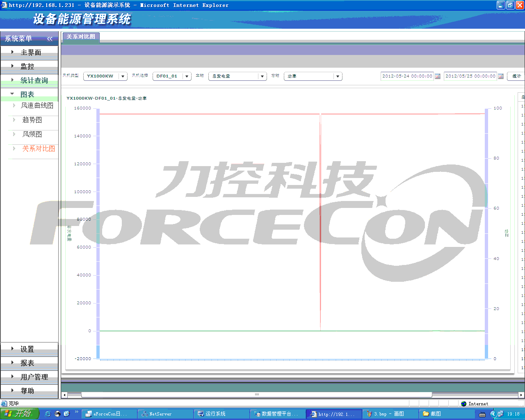Expand the 主界面 menu section
Image resolution: width=525 pixels, height=420 pixels.
[x=30, y=52]
